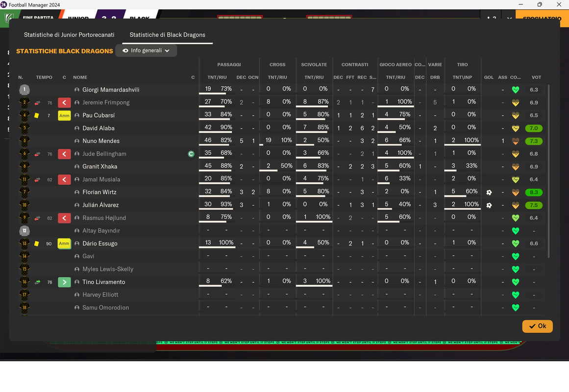Confirm with the Ok button
Screen dimensions: 569x392
[x=537, y=326]
